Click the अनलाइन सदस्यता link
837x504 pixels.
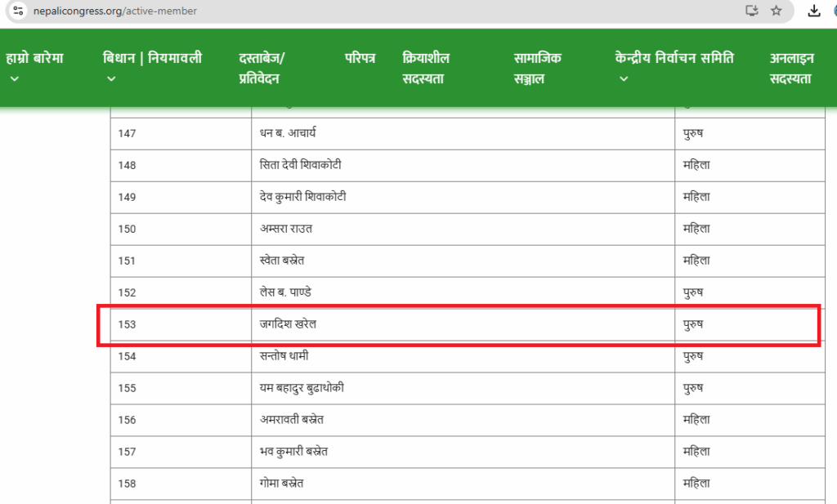pos(790,68)
